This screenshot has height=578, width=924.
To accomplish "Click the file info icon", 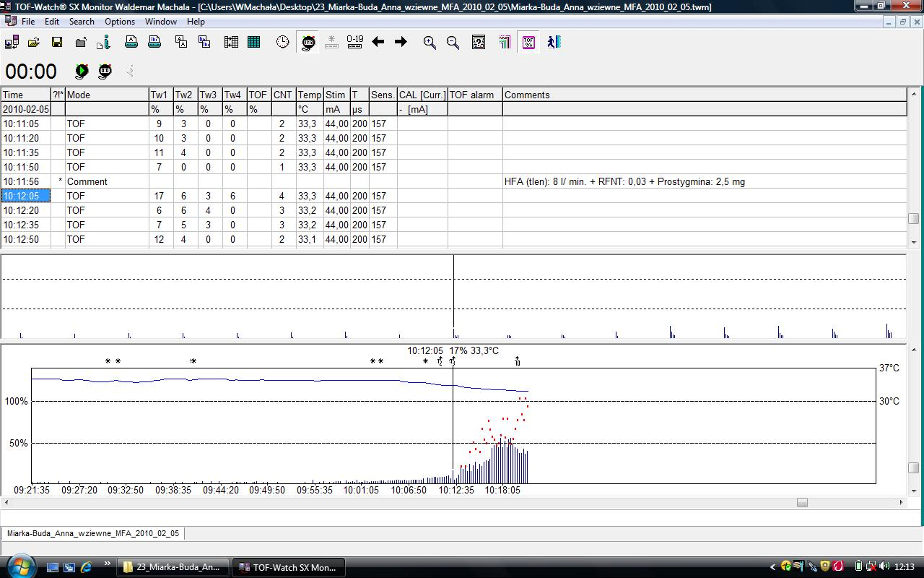I will coord(103,43).
